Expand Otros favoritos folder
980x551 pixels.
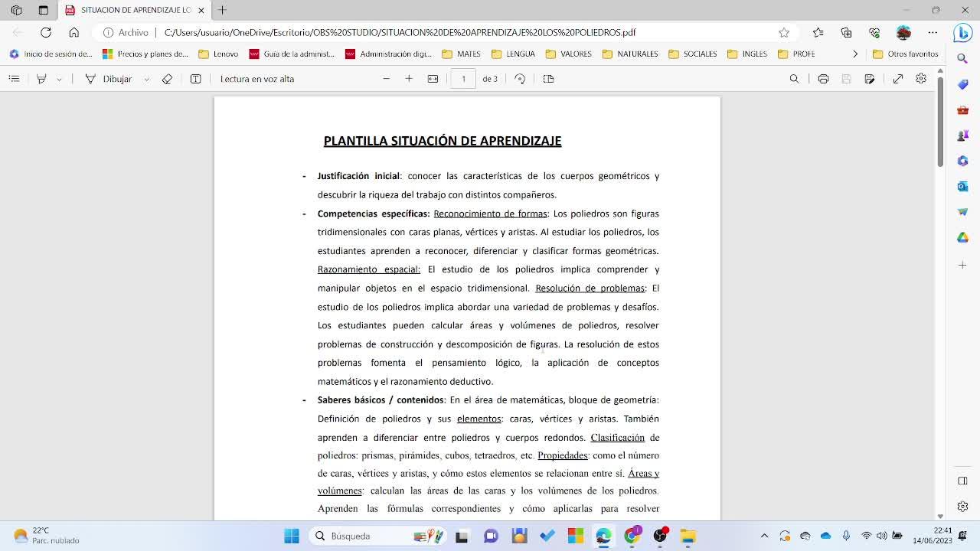[905, 54]
